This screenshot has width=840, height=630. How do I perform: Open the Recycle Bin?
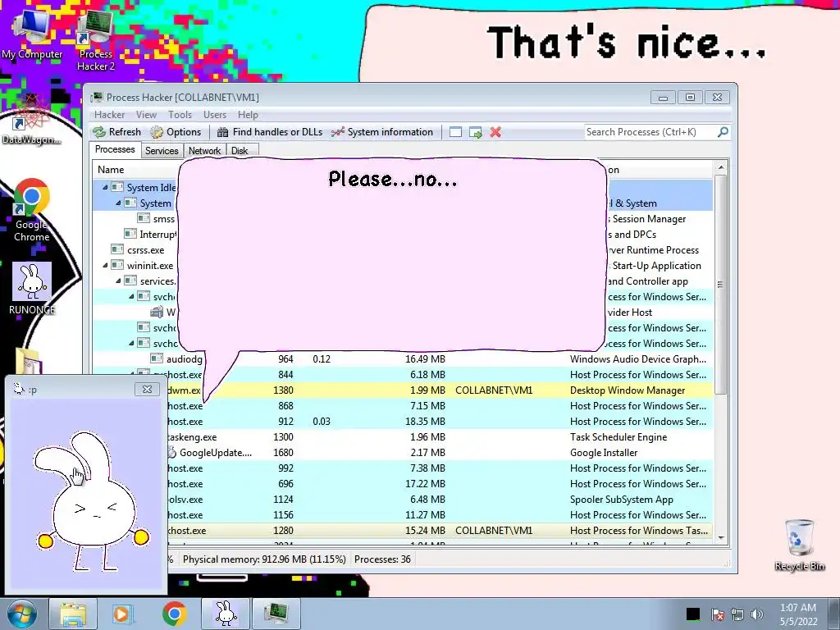point(799,545)
